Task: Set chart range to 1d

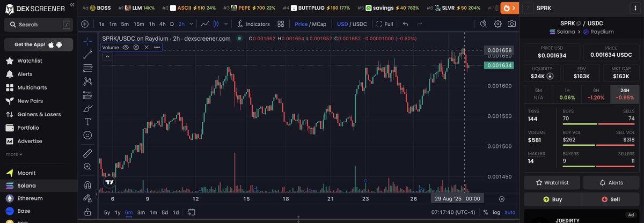Action: pyautogui.click(x=176, y=212)
